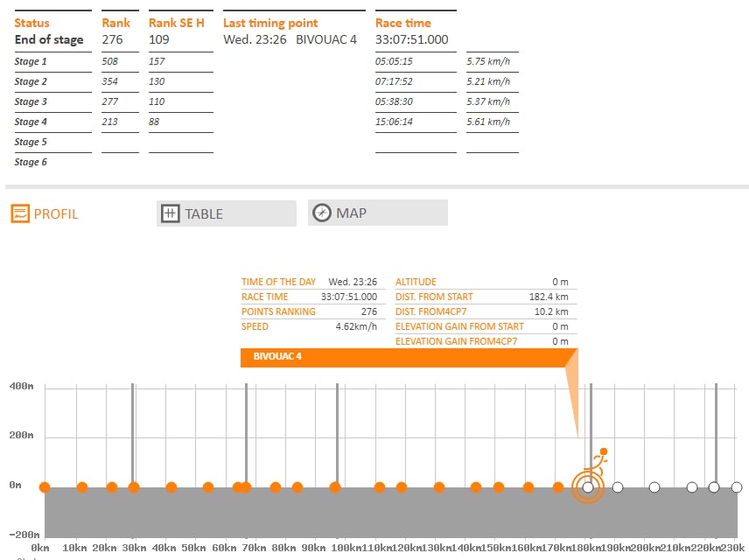This screenshot has height=560, width=749.
Task: Click the Stage 4 time 15:06:14
Action: coord(394,122)
